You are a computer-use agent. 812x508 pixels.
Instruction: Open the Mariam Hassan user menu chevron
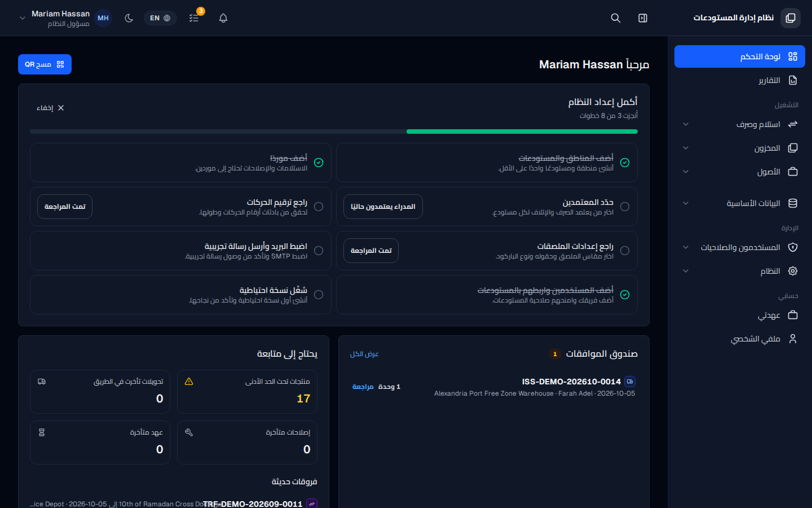tap(23, 18)
